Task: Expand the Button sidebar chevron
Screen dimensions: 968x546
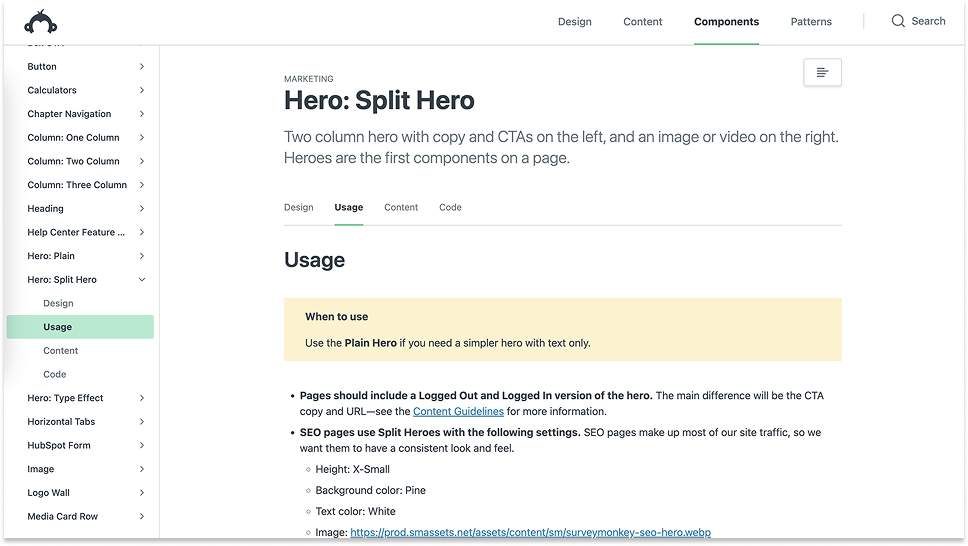Action: click(x=142, y=67)
